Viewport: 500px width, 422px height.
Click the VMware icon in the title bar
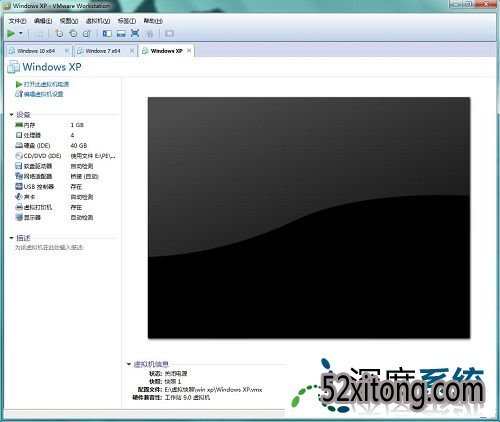(7, 6)
